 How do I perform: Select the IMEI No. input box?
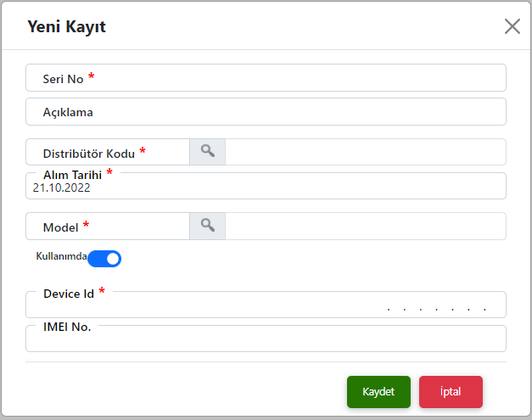point(266,339)
